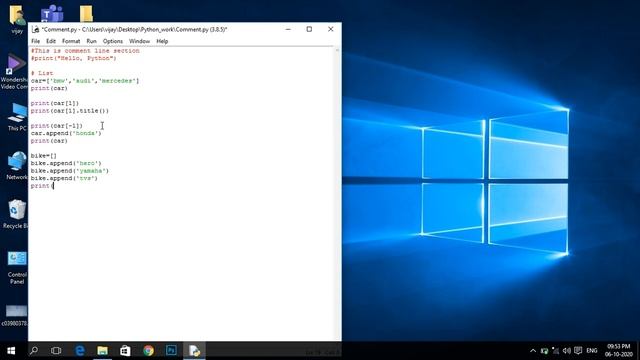The width and height of the screenshot is (640, 360).
Task: Click the line bike.append('tvs')
Action: tap(64, 178)
